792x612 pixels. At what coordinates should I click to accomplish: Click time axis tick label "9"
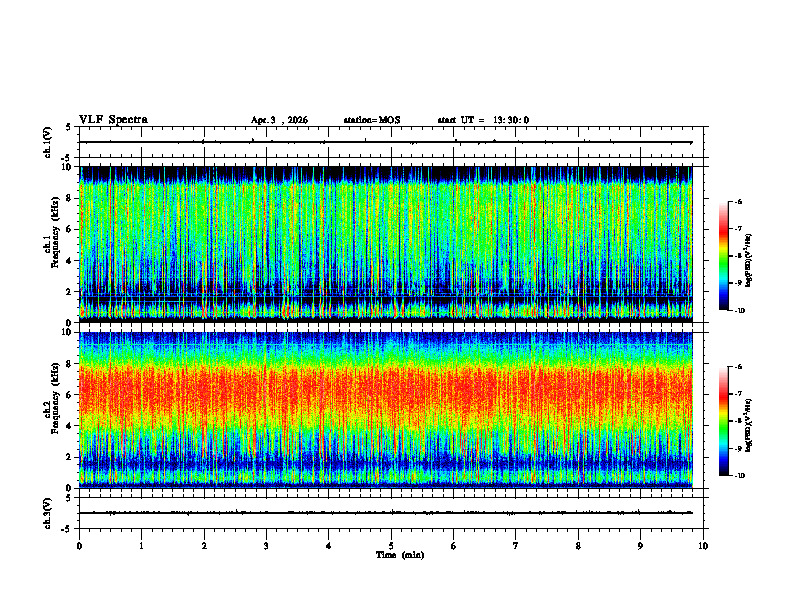point(640,546)
